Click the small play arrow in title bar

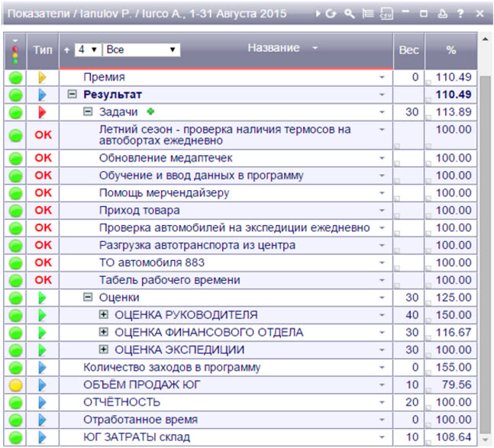coord(318,14)
